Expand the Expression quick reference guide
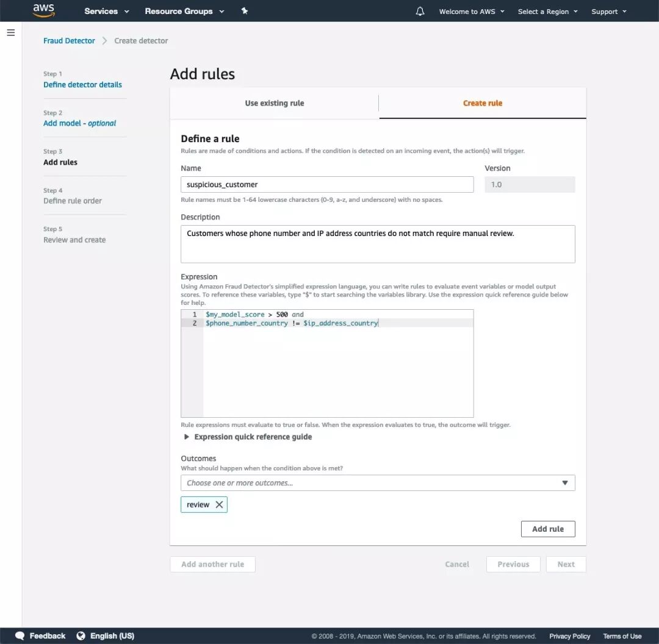 248,437
